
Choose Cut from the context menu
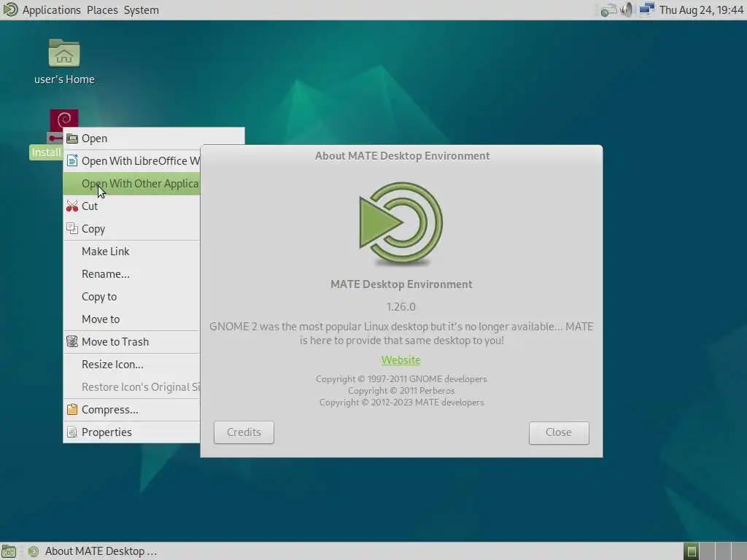pyautogui.click(x=131, y=206)
